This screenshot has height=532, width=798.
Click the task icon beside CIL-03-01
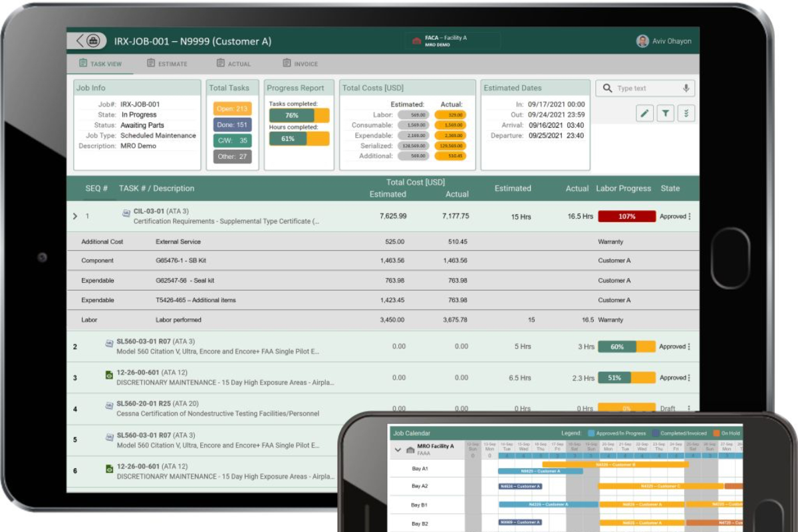(126, 213)
